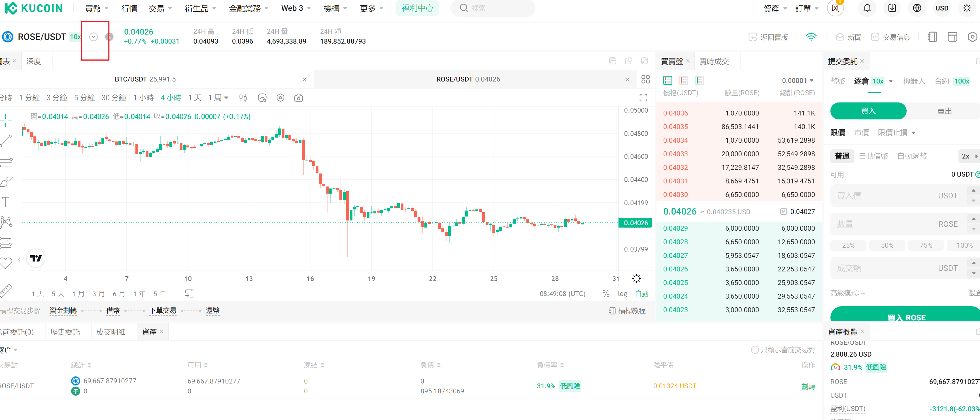
Task: Select the text annotation tool
Action: 6,202
